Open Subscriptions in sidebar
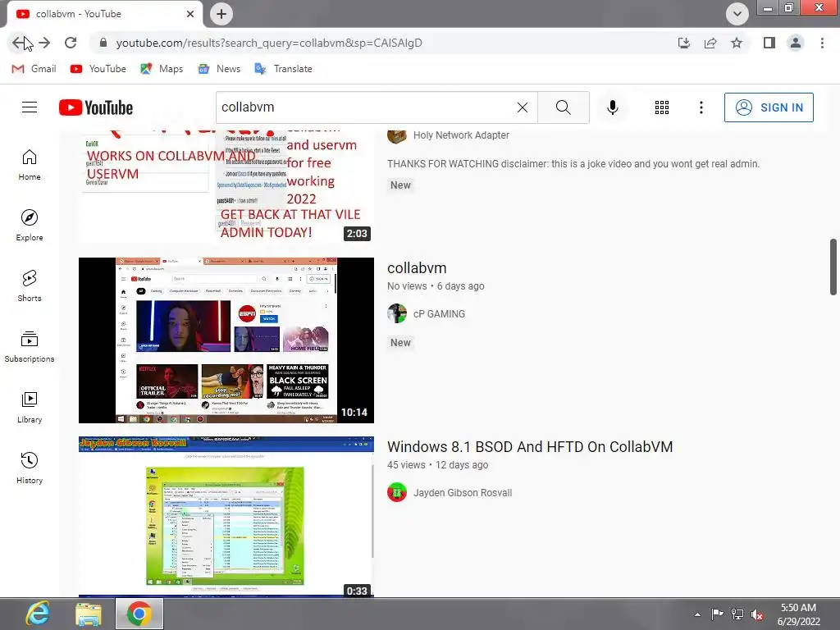This screenshot has width=840, height=630. click(30, 347)
